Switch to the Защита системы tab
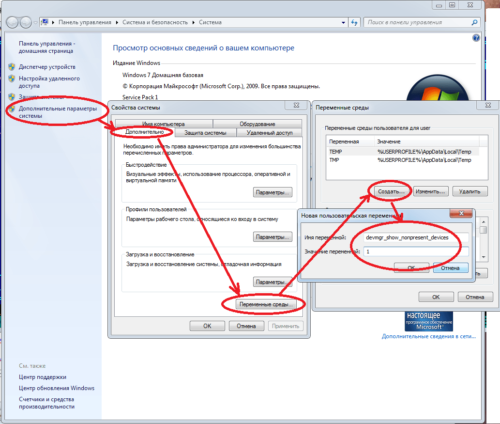This screenshot has height=424, width=500. coord(205,133)
